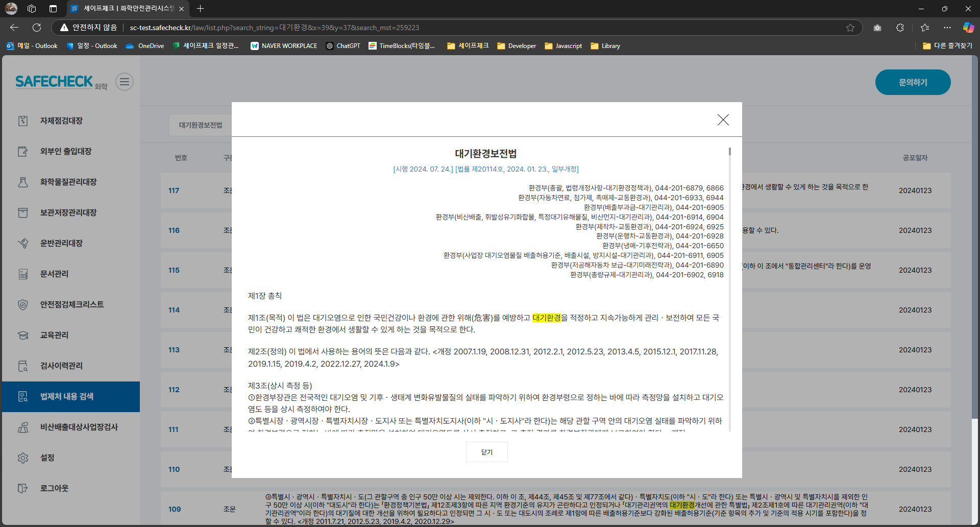Screen dimensions: 980x527
Task: Click the 제1장 총칙 heading in the modal
Action: tap(265, 296)
